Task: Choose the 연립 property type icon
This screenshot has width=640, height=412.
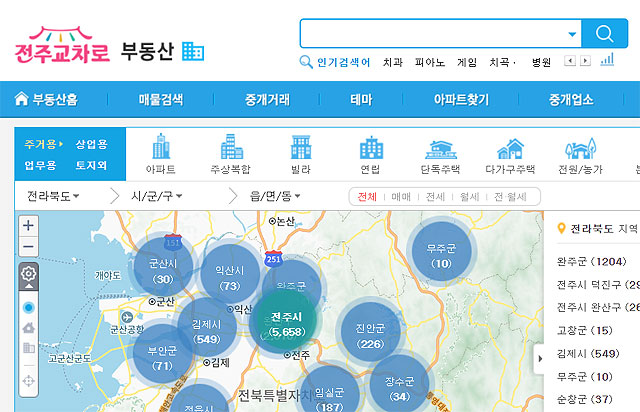Action: (x=371, y=154)
